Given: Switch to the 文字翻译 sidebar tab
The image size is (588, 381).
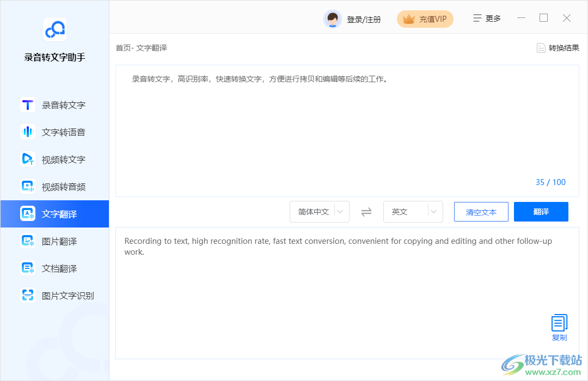Looking at the screenshot, I should (x=54, y=213).
